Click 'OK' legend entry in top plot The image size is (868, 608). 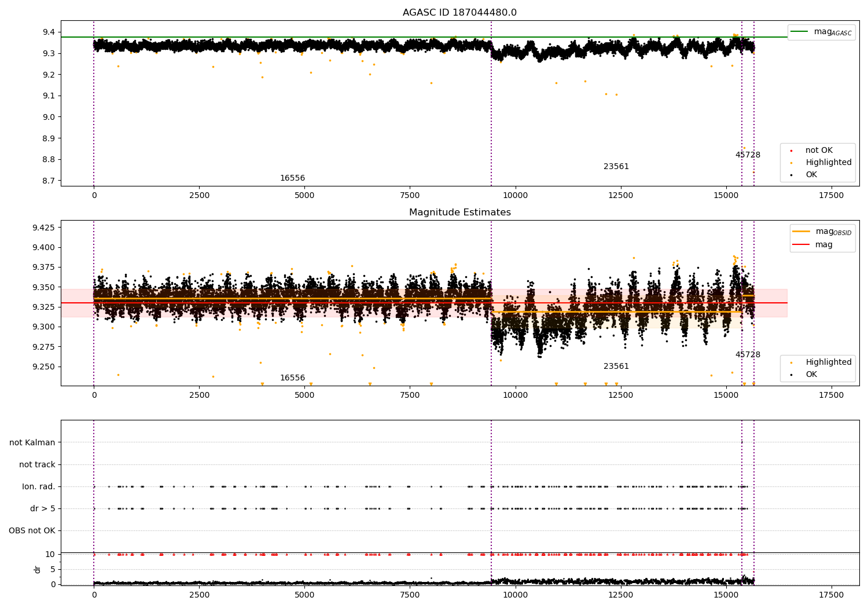click(x=811, y=175)
